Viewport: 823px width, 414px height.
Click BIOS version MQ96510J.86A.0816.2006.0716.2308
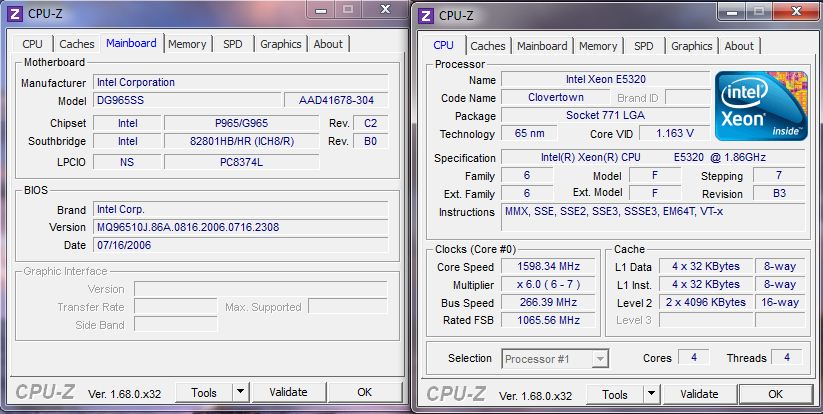point(240,227)
